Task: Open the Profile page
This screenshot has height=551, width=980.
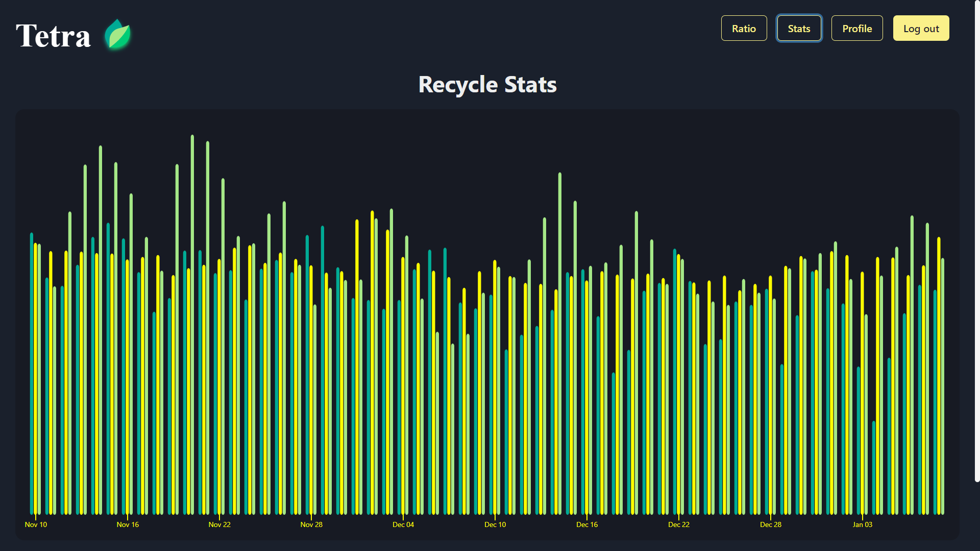Action: [857, 29]
